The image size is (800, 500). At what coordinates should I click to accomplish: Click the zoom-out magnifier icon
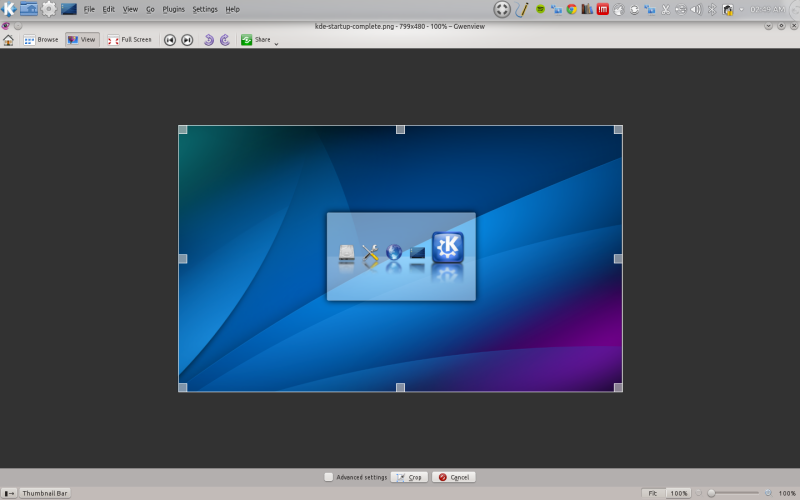click(699, 493)
